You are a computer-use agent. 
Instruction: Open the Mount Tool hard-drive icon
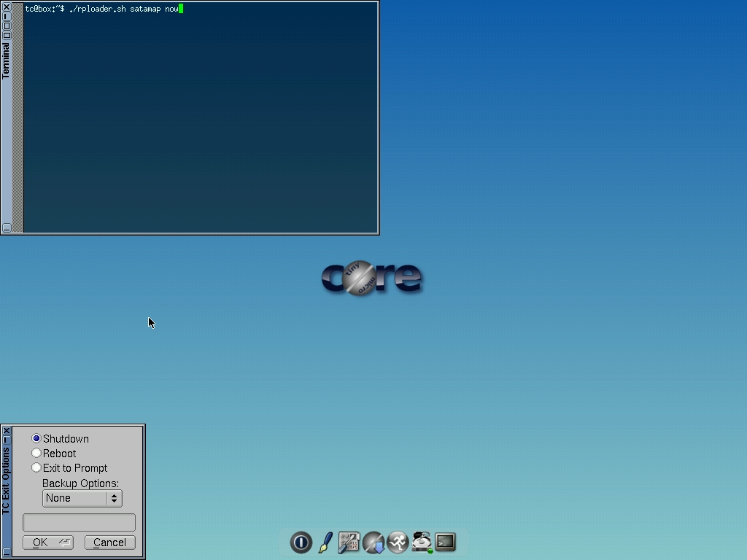(422, 542)
